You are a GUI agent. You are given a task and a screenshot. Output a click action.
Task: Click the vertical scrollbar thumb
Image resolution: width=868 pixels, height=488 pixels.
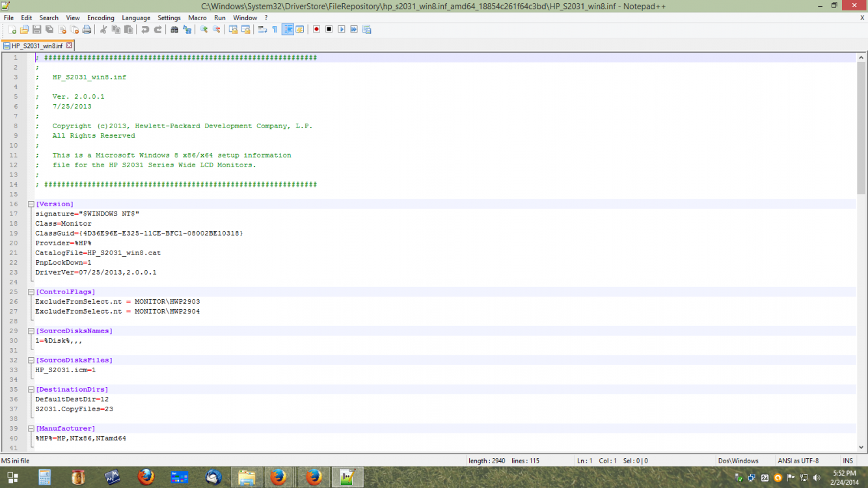point(861,128)
